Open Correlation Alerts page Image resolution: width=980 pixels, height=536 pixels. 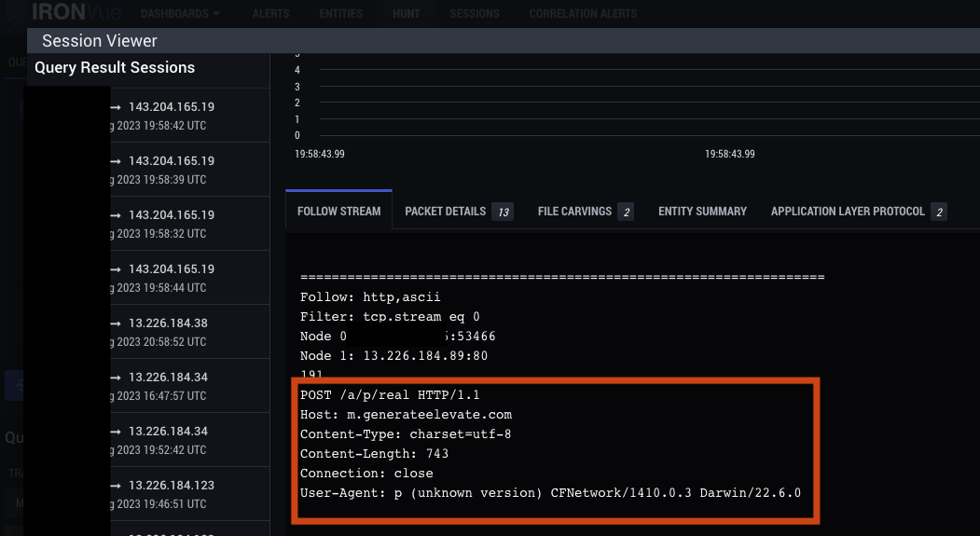point(583,14)
